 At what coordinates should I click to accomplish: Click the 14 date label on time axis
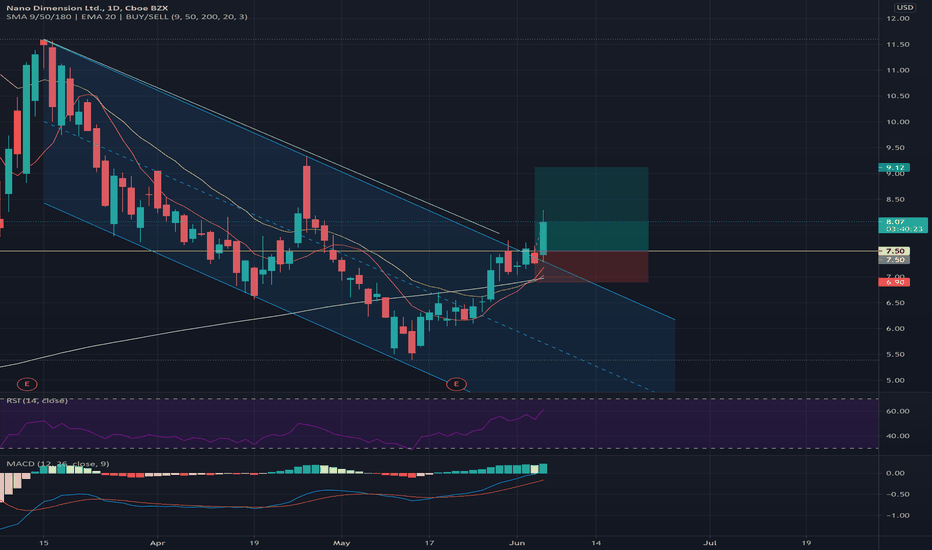coord(597,543)
